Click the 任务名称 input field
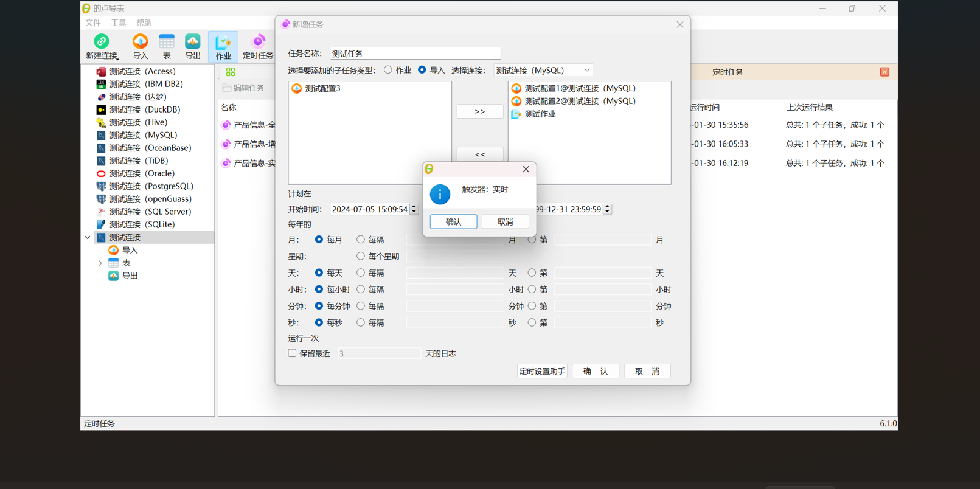Viewport: 980px width, 489px height. 415,54
